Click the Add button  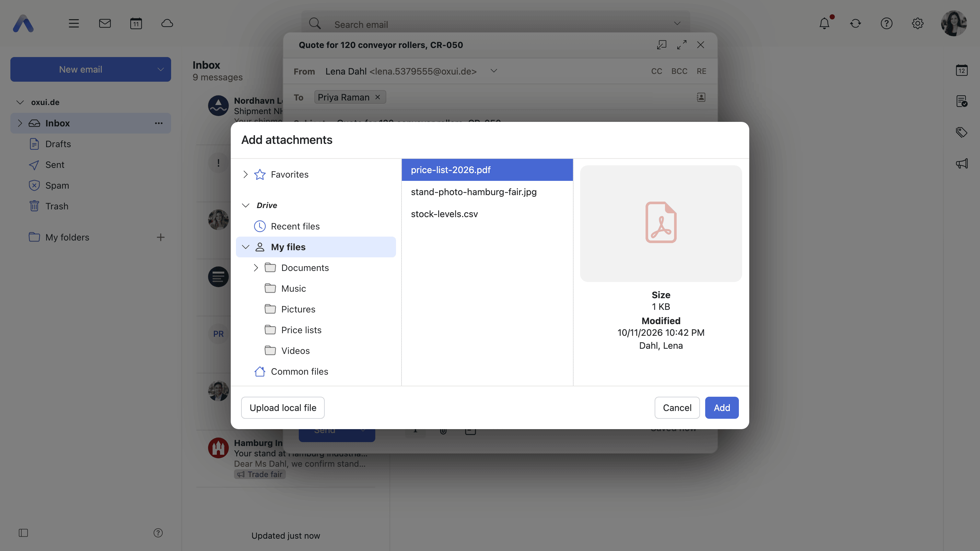click(x=722, y=407)
